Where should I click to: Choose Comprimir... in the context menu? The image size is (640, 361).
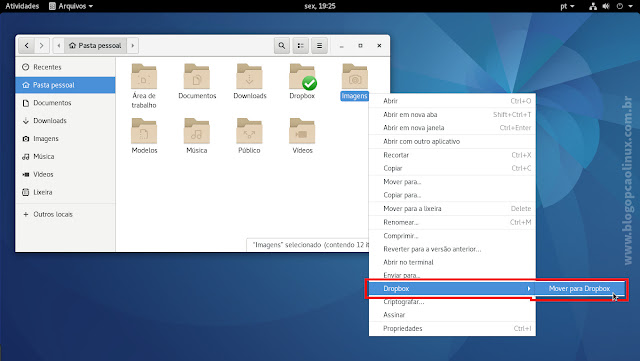point(452,236)
